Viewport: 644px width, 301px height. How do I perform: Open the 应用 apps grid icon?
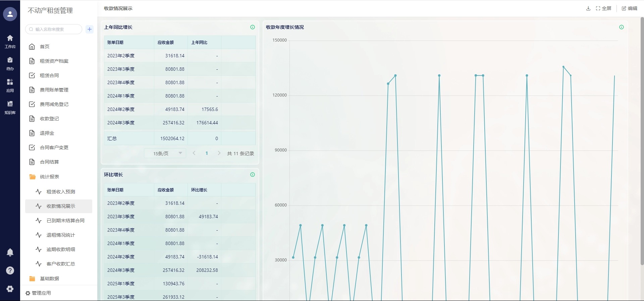pos(10,85)
